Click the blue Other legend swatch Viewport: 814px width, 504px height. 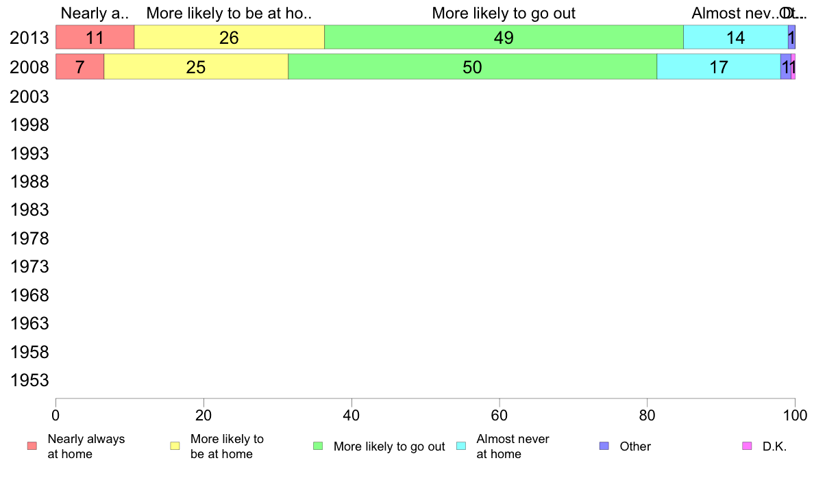point(604,446)
